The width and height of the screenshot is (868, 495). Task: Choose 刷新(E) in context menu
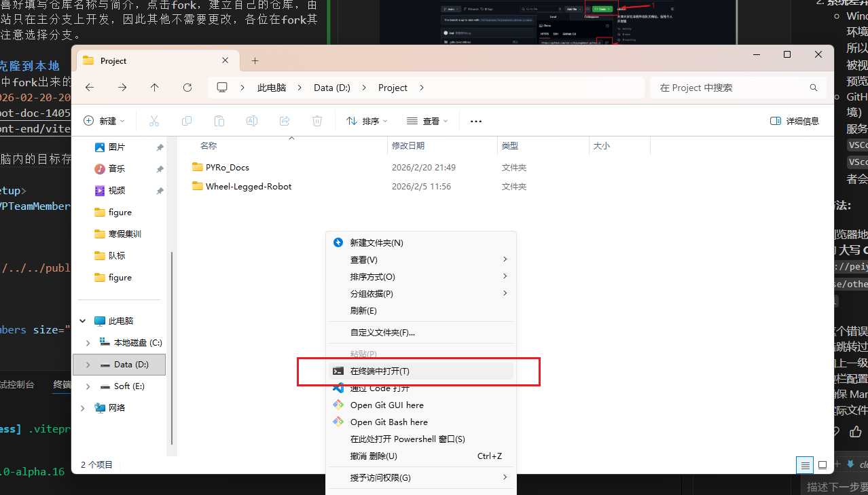click(421, 310)
